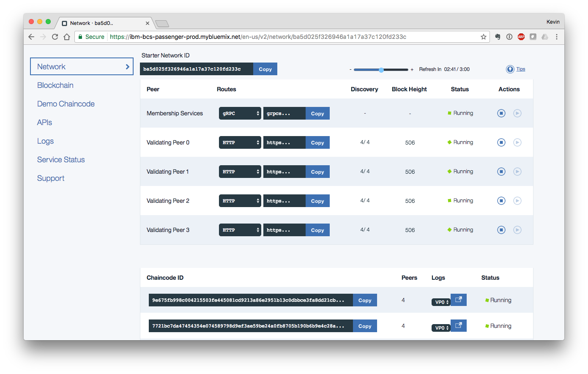Open VP0 log selector for chaincode 7721bc7da47
The height and width of the screenshot is (374, 588).
pos(441,328)
